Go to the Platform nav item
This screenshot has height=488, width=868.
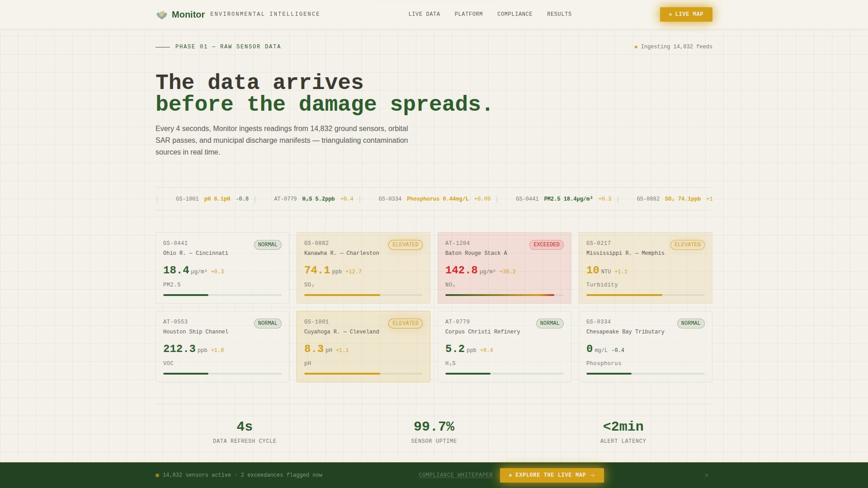(x=468, y=14)
